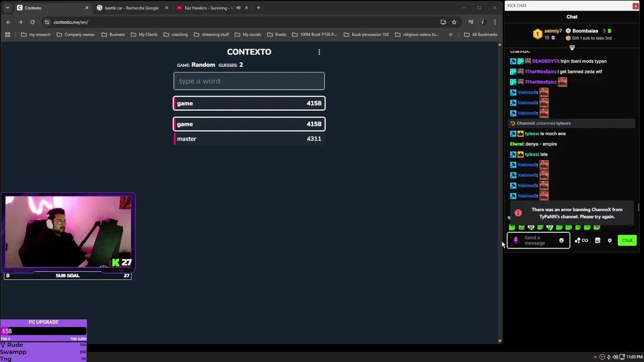Viewport: 644px width, 362px height.
Task: Expand the hidden bookmarks chevron
Action: 450,35
